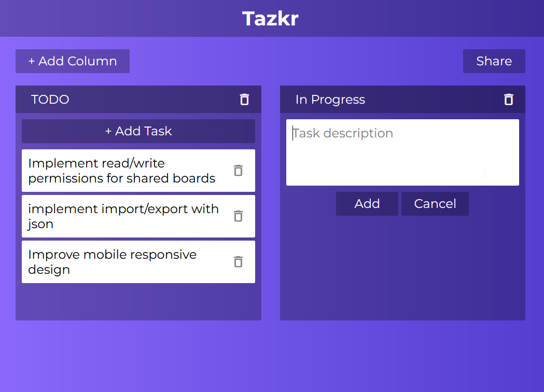Click the TODO column title
This screenshot has width=544, height=392.
(x=50, y=99)
